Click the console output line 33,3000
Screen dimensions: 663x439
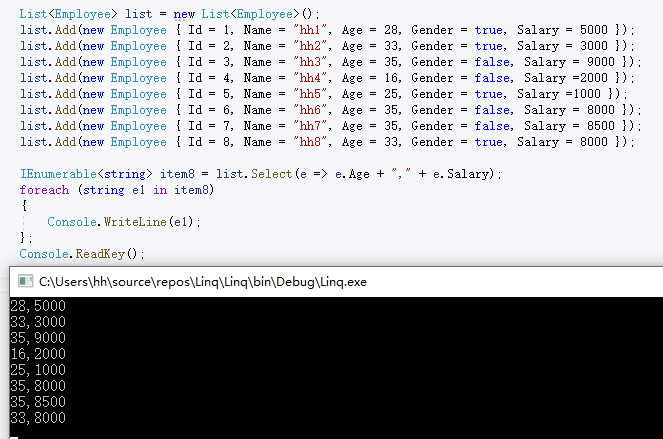[38, 322]
